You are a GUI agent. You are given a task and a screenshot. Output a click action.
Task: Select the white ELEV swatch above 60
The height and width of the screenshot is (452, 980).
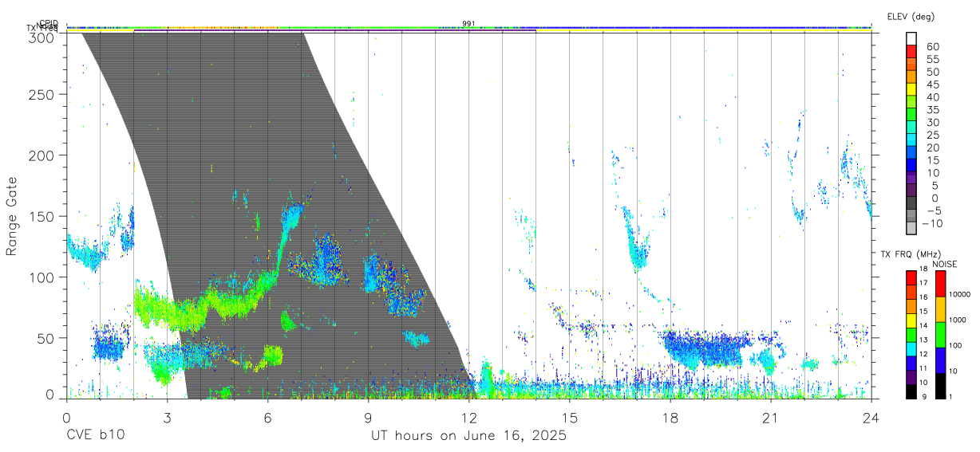click(x=911, y=40)
